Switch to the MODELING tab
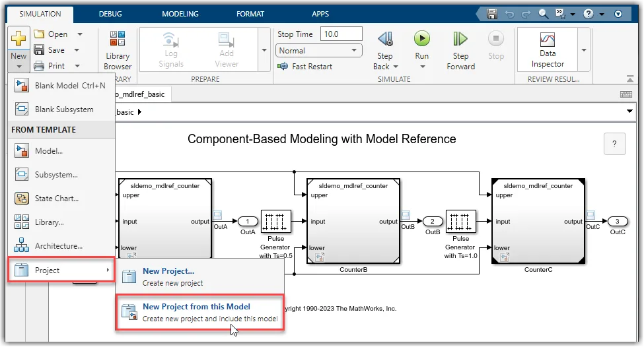Image resolution: width=644 pixels, height=347 pixels. [180, 14]
